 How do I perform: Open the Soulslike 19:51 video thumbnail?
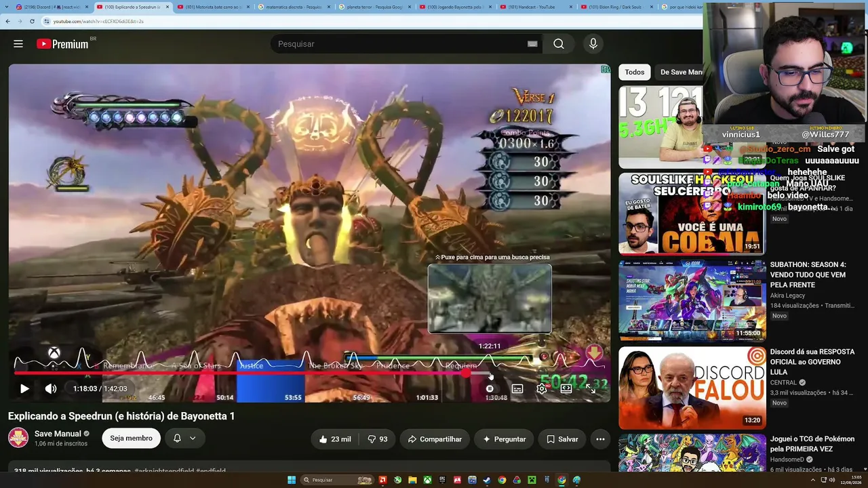692,213
